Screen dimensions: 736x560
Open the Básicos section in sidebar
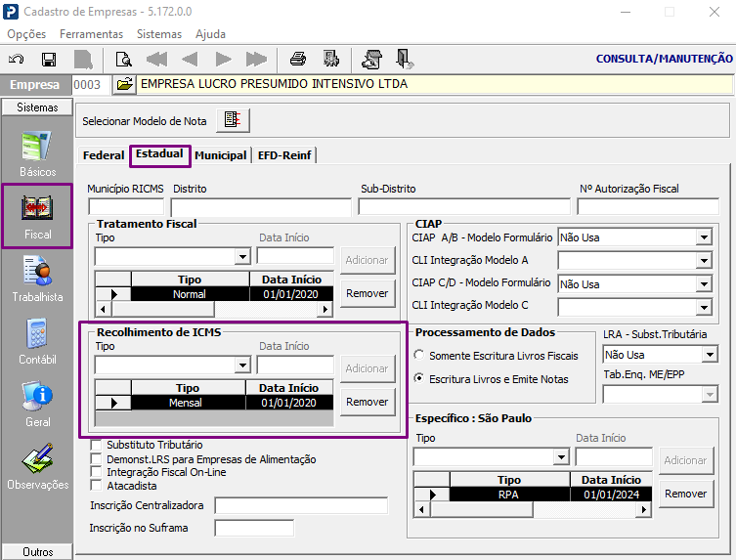click(x=37, y=153)
